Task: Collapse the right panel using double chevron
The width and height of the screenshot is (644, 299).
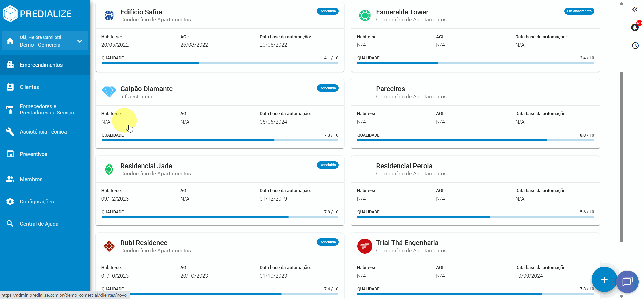Action: [x=635, y=10]
